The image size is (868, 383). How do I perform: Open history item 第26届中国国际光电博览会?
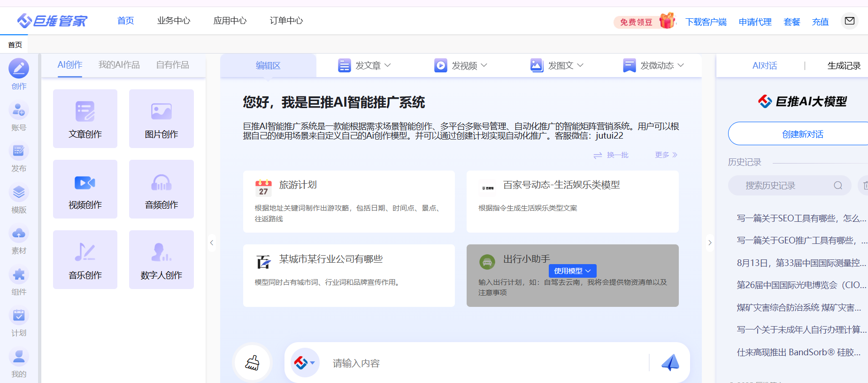[801, 285]
